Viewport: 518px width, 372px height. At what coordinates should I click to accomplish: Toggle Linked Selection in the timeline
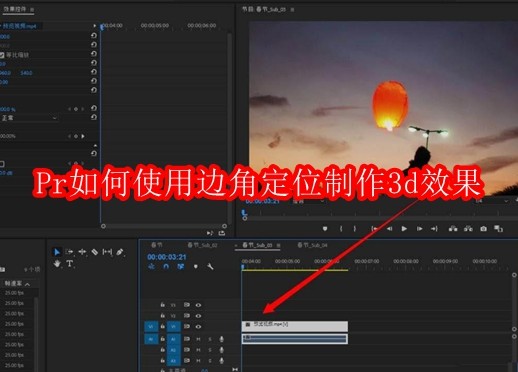coord(181,266)
